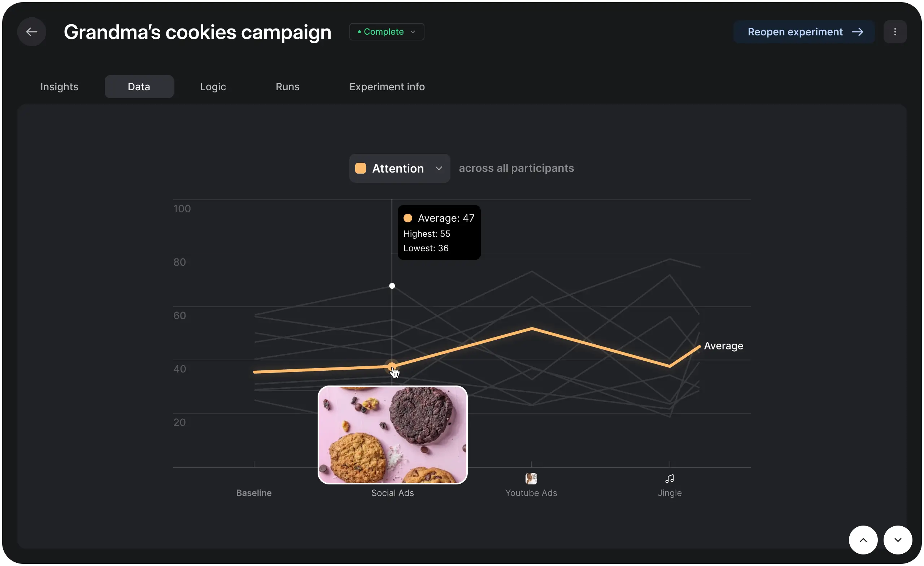Click the scroll down chevron button
The height and width of the screenshot is (566, 924).
(897, 540)
